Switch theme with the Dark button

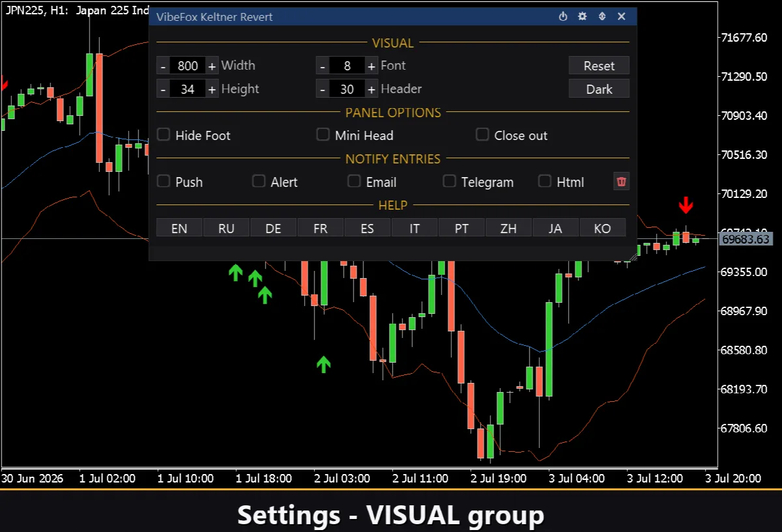point(599,89)
